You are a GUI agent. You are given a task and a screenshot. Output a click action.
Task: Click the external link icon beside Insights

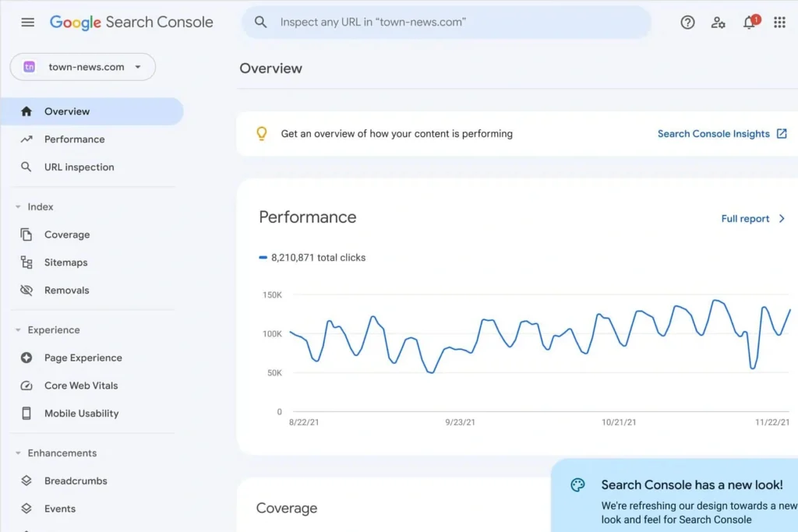point(782,134)
